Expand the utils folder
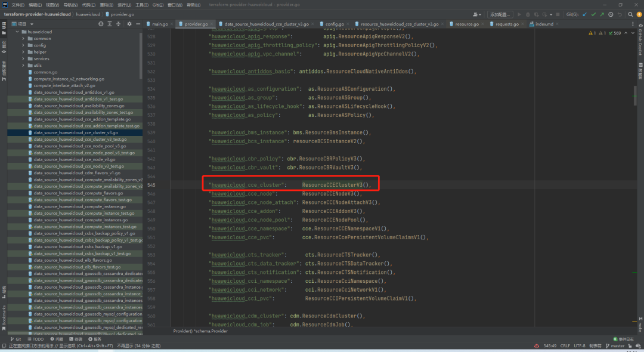644x352 pixels. click(23, 65)
